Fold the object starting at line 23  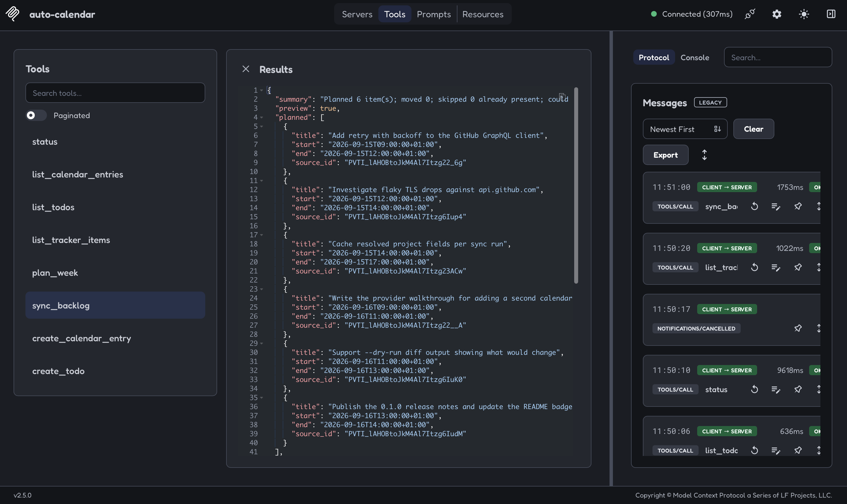pos(262,289)
